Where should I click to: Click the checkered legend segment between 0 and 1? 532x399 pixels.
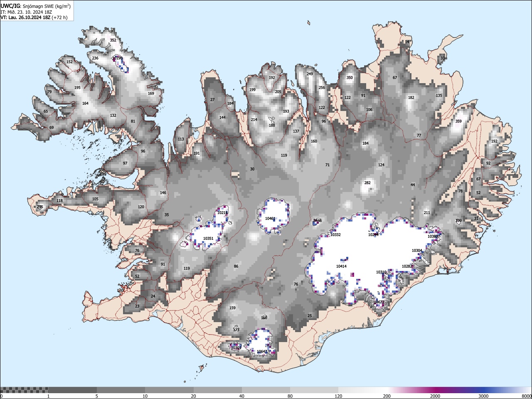[x=24, y=390]
